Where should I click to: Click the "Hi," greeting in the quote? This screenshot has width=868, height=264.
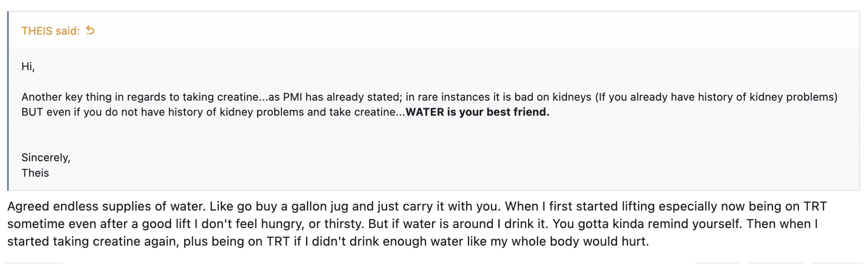(x=28, y=66)
